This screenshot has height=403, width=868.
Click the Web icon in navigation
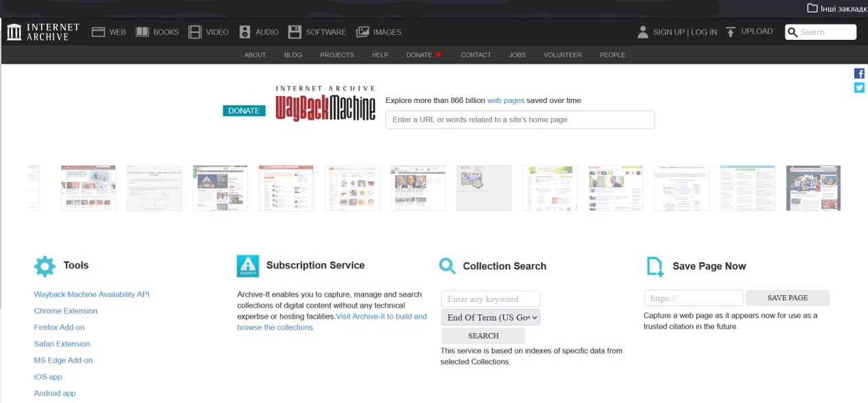[x=98, y=32]
